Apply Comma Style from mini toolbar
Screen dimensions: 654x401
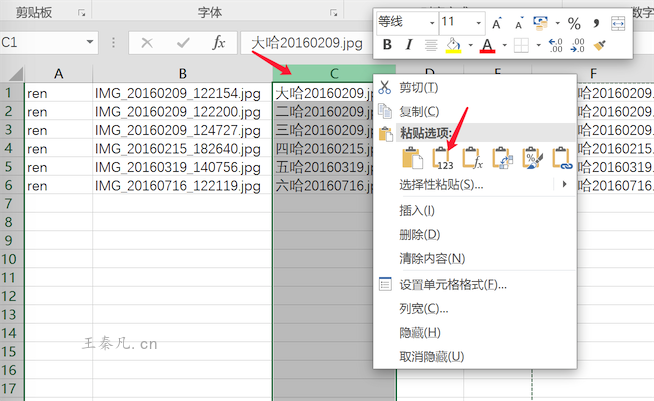[x=596, y=23]
